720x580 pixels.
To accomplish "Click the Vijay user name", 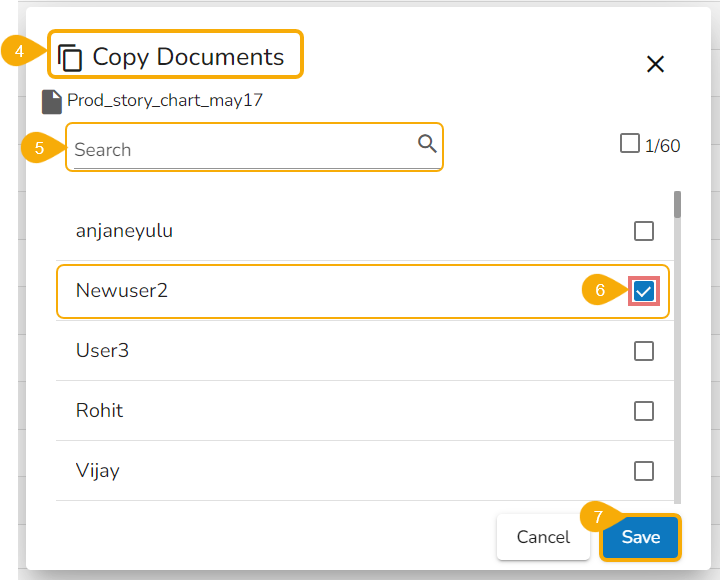I will (98, 471).
